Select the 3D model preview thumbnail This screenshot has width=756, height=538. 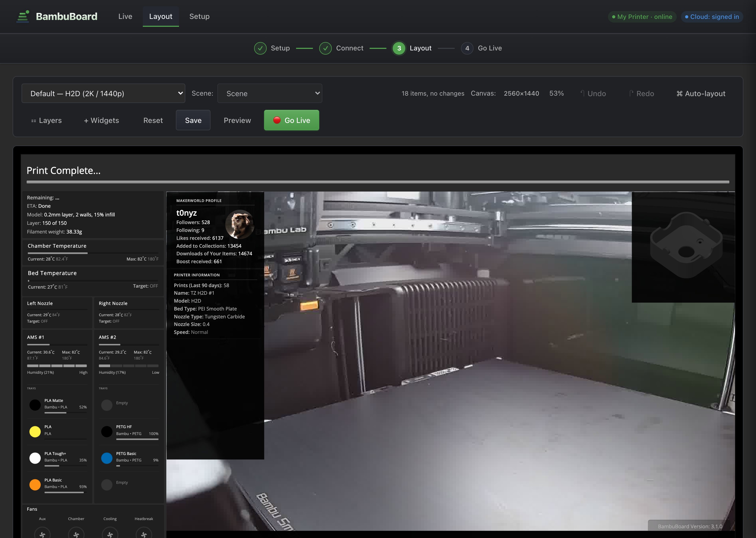[x=683, y=247]
